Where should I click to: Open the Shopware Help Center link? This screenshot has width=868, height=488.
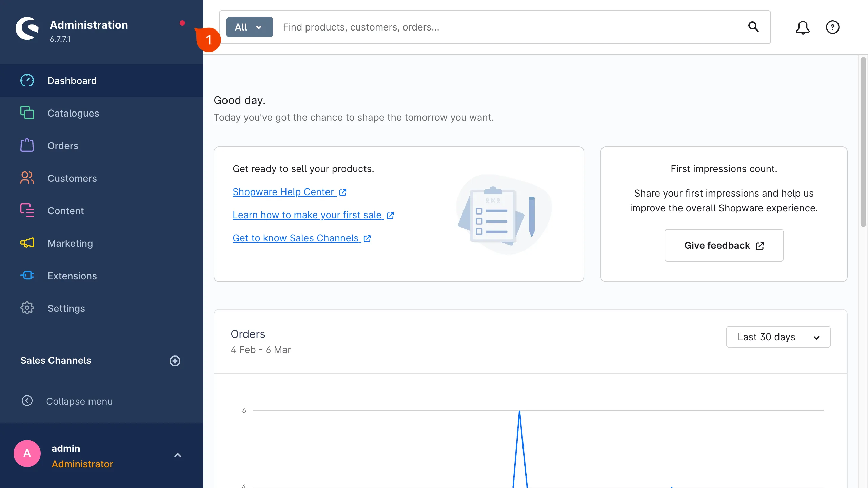(x=284, y=191)
